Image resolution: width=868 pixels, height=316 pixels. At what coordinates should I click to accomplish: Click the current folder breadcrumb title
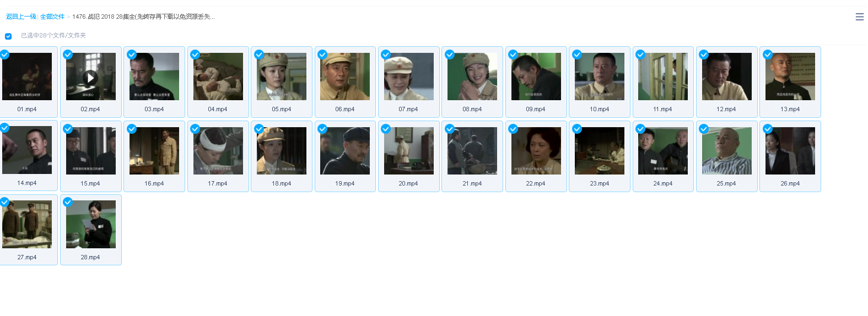pyautogui.click(x=143, y=17)
